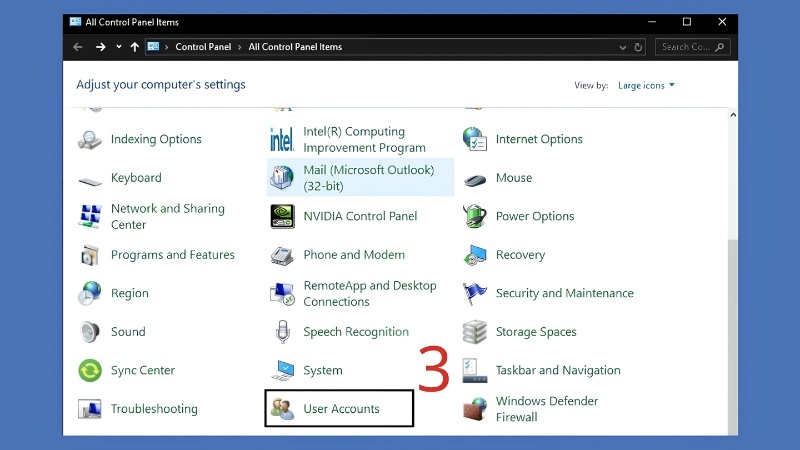800x450 pixels.
Task: Open the Region globe icon
Action: [x=90, y=293]
